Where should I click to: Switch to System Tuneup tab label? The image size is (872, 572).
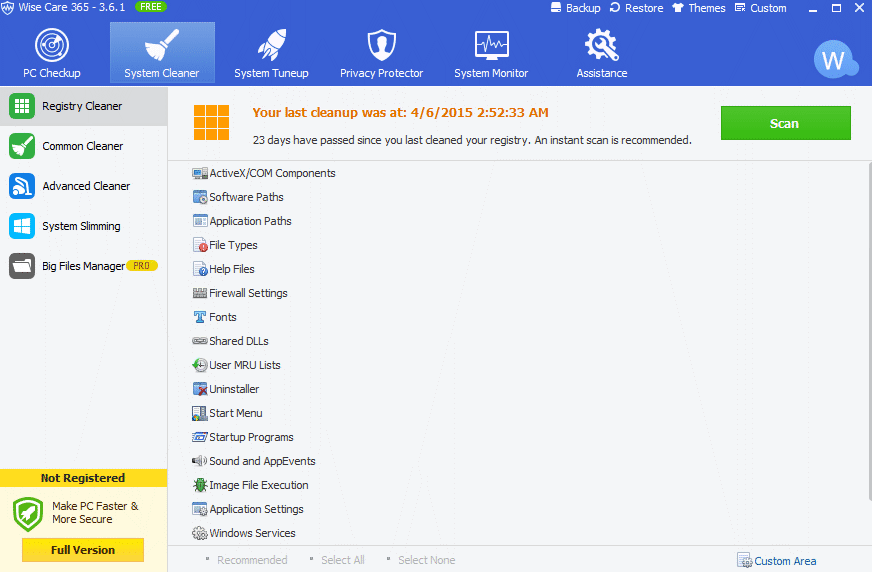pyautogui.click(x=271, y=73)
